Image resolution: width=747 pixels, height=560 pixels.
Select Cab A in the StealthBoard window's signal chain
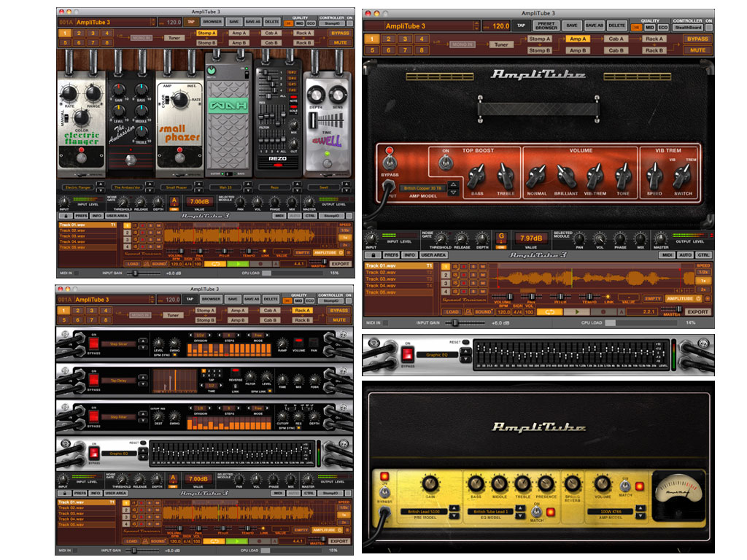pos(616,39)
